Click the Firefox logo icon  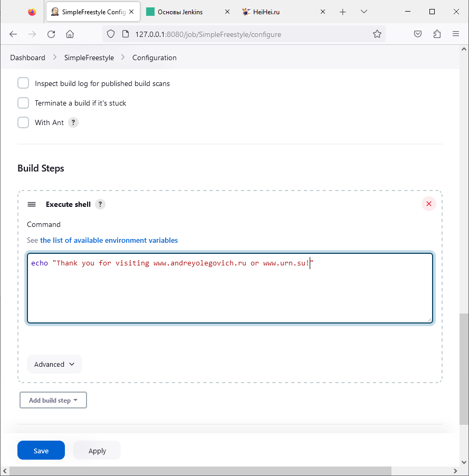pos(32,12)
